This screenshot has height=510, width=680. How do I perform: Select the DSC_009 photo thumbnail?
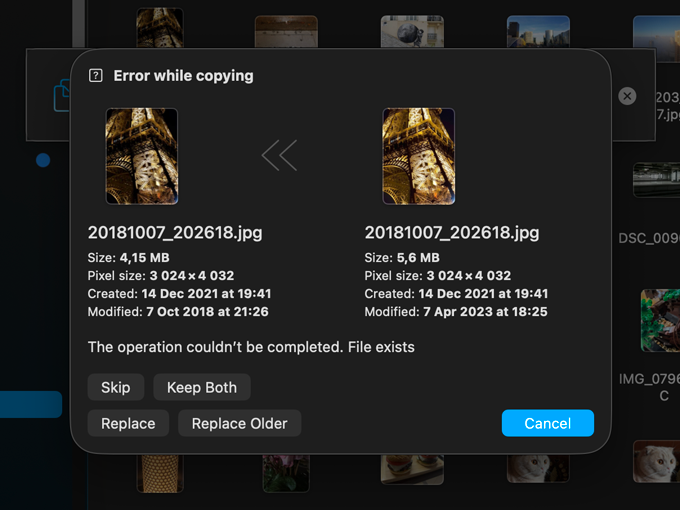656,180
